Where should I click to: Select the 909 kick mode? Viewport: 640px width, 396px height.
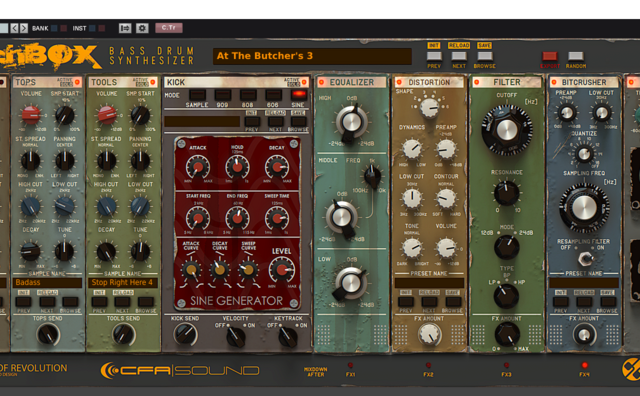222,96
